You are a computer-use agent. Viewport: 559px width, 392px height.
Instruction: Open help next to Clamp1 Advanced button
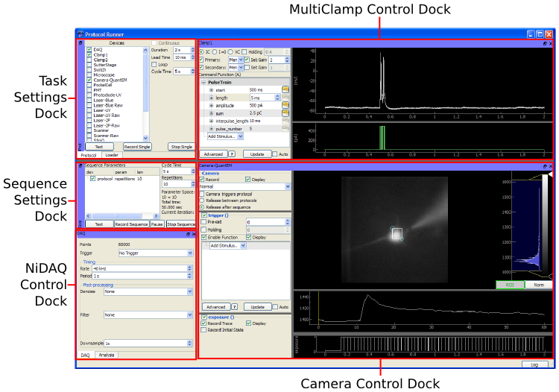pos(232,154)
